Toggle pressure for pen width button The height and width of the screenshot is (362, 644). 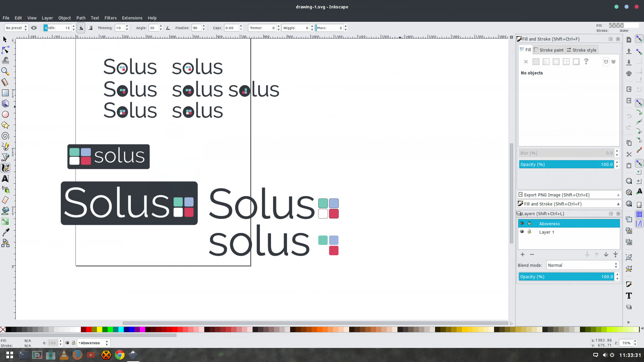(81, 28)
